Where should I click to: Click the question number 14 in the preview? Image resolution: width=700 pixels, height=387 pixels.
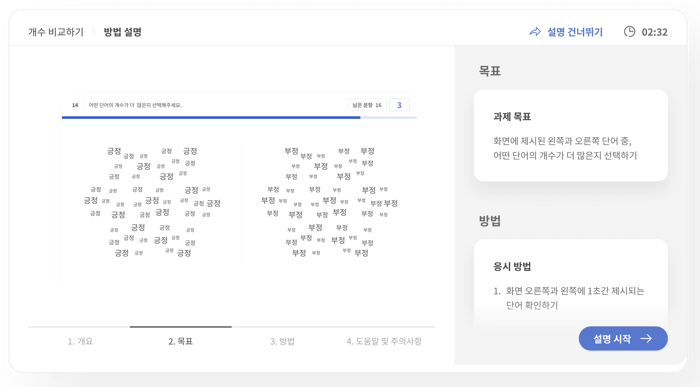point(75,105)
